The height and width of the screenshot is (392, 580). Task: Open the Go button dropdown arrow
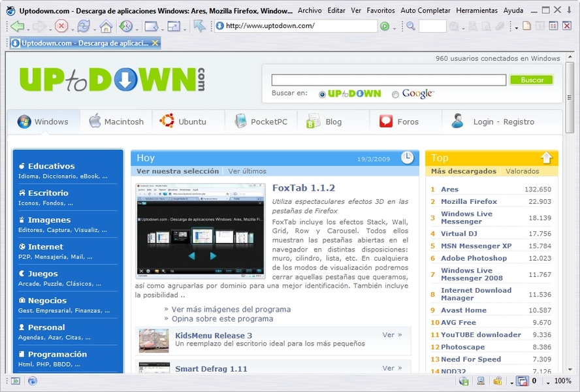[395, 29]
